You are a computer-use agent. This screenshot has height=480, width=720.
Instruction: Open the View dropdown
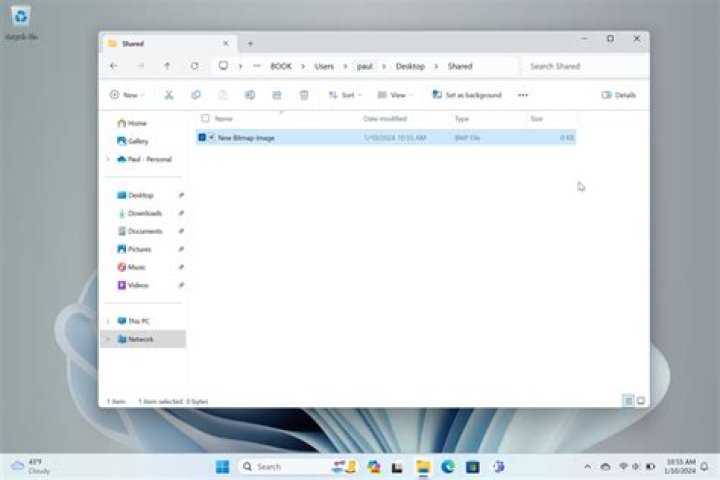pyautogui.click(x=395, y=95)
